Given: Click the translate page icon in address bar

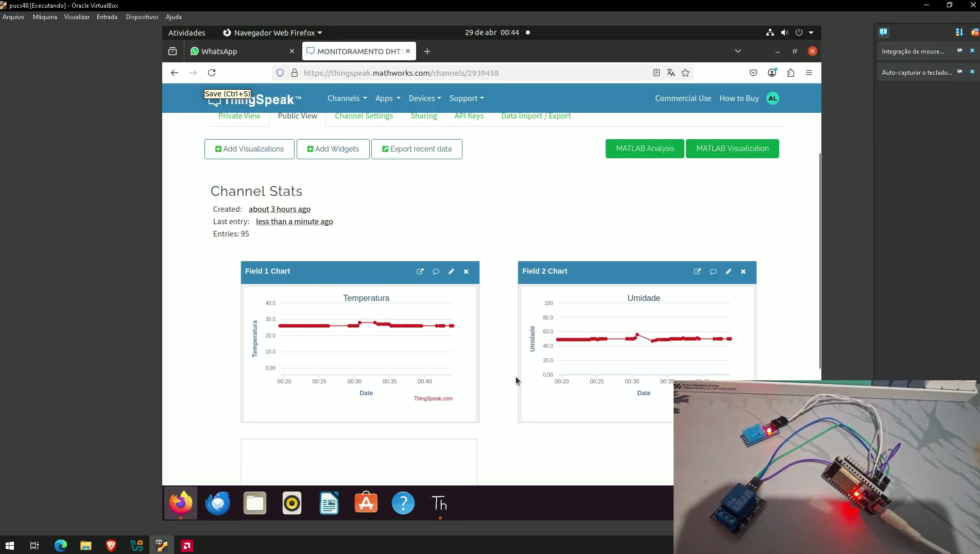Looking at the screenshot, I should (670, 73).
